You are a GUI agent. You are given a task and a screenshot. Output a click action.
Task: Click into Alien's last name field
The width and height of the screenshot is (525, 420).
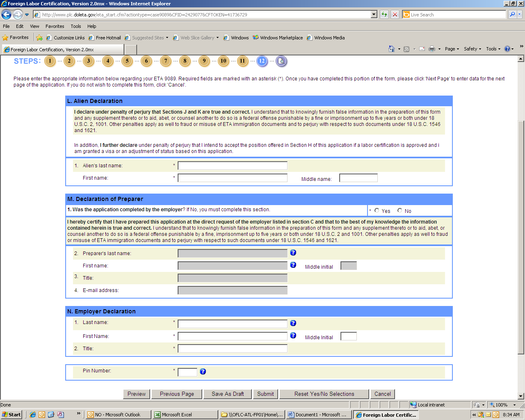232,166
